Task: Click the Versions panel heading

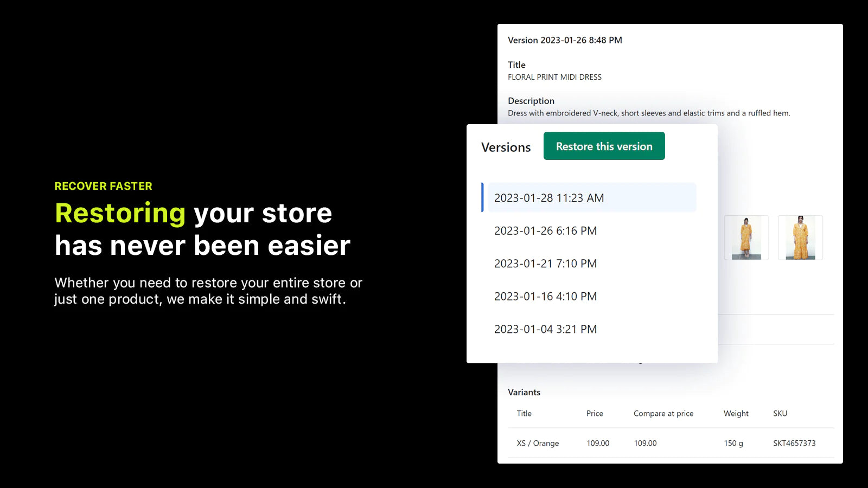Action: coord(506,147)
